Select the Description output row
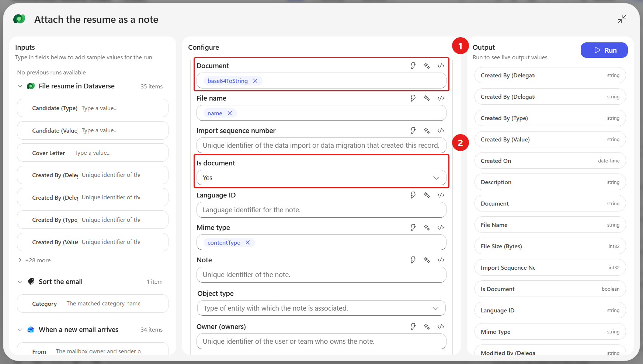 (x=550, y=182)
